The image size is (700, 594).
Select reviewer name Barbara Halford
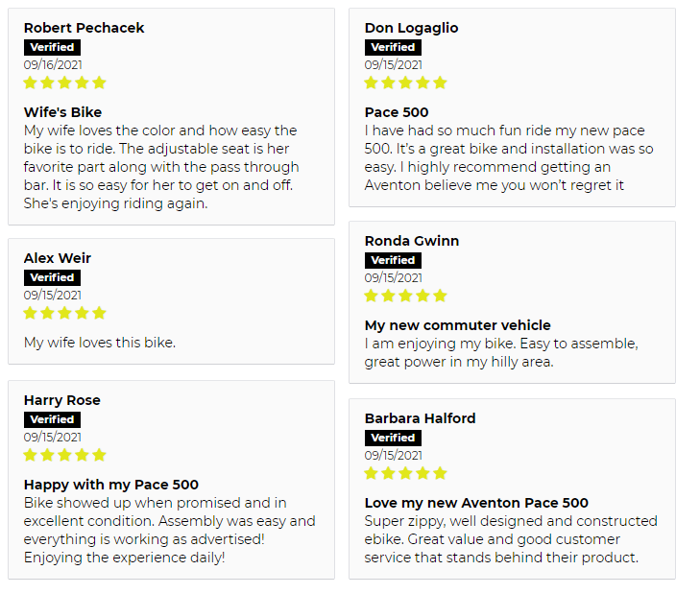pos(420,418)
